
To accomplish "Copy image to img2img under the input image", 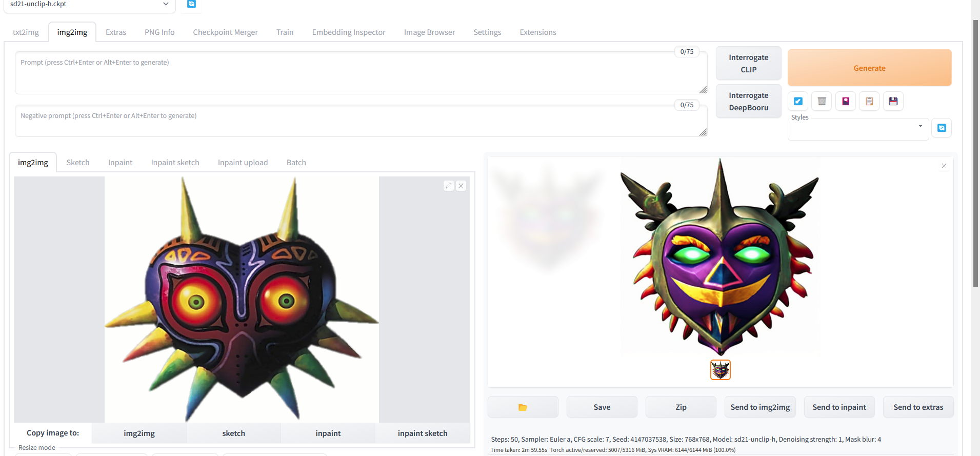I will point(139,433).
